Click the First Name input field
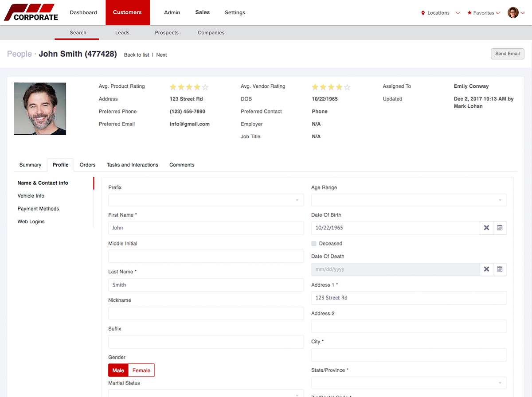 point(206,228)
